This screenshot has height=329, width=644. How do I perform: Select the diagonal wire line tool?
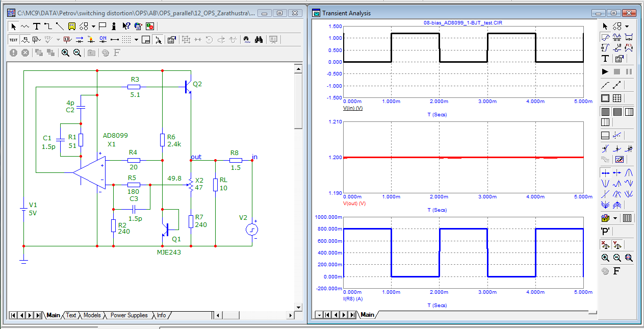pyautogui.click(x=60, y=27)
